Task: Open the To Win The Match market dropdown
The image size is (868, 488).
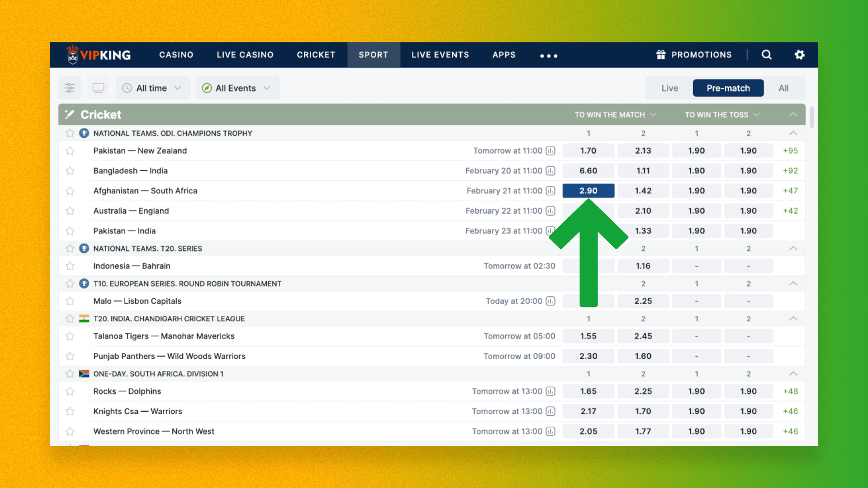Action: (x=615, y=115)
